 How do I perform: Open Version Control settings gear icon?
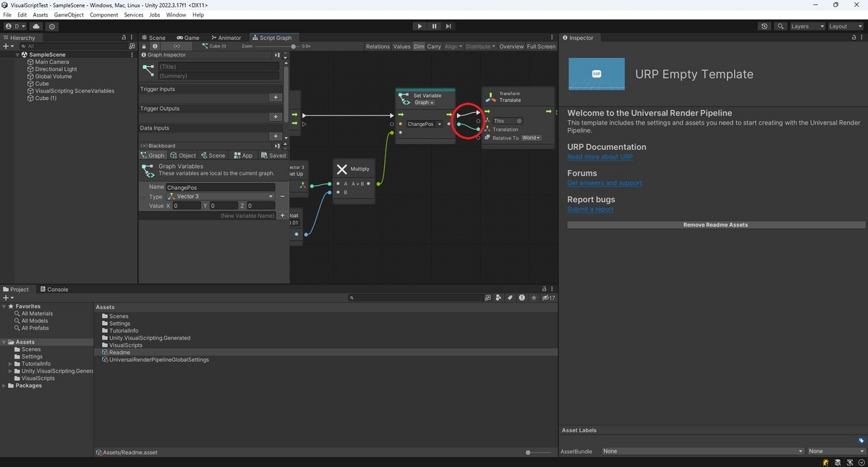pyautogui.click(x=52, y=26)
